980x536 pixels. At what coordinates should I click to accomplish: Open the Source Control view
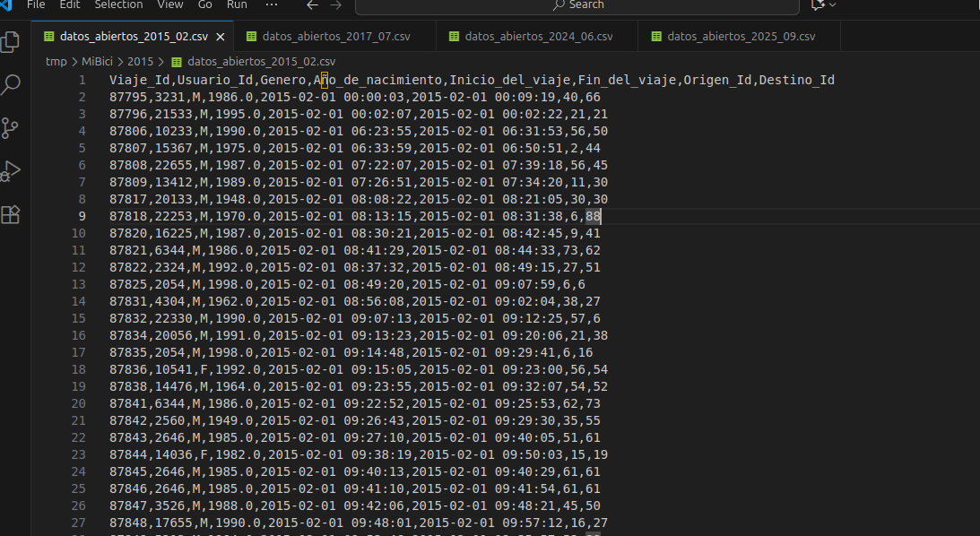coord(11,128)
